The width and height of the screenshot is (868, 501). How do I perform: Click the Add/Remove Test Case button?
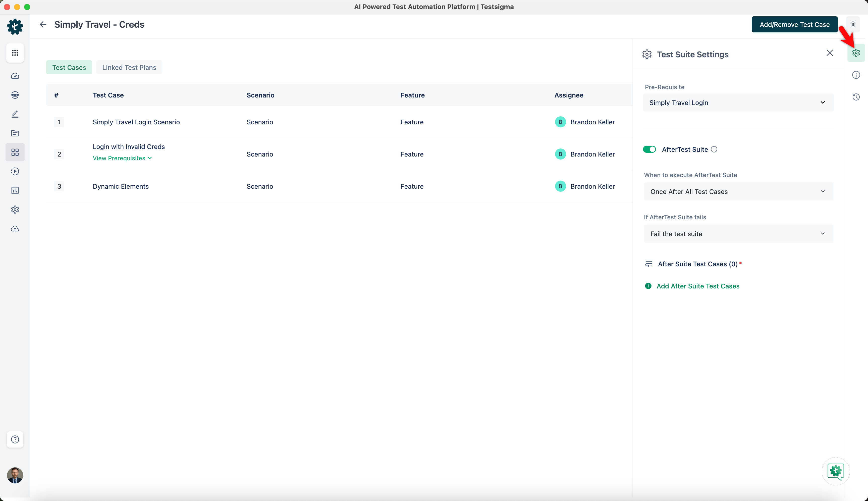click(x=794, y=24)
